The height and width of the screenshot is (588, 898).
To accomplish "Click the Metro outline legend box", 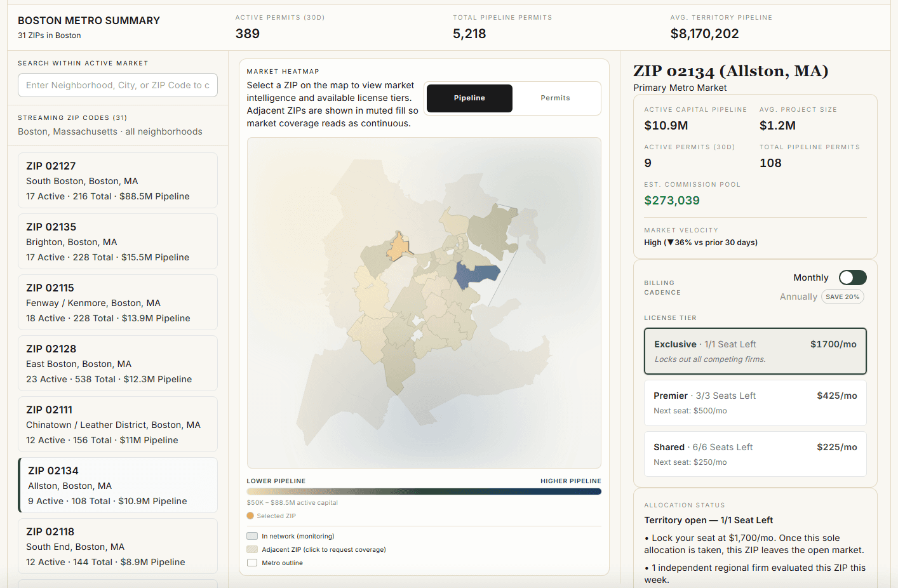I will tap(252, 563).
